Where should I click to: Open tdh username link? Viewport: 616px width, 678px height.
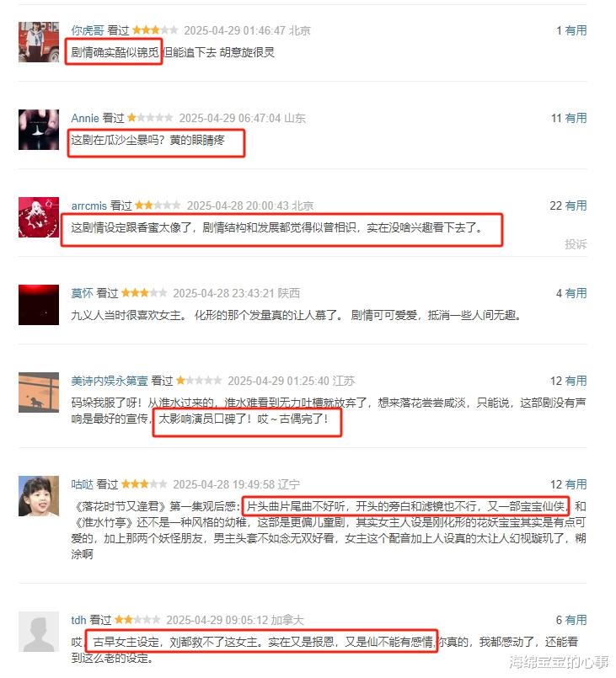click(78, 620)
